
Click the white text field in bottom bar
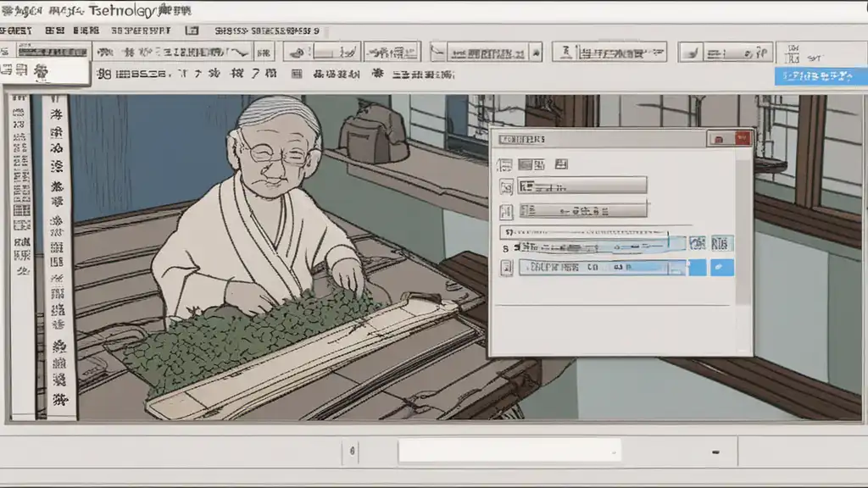click(x=509, y=450)
